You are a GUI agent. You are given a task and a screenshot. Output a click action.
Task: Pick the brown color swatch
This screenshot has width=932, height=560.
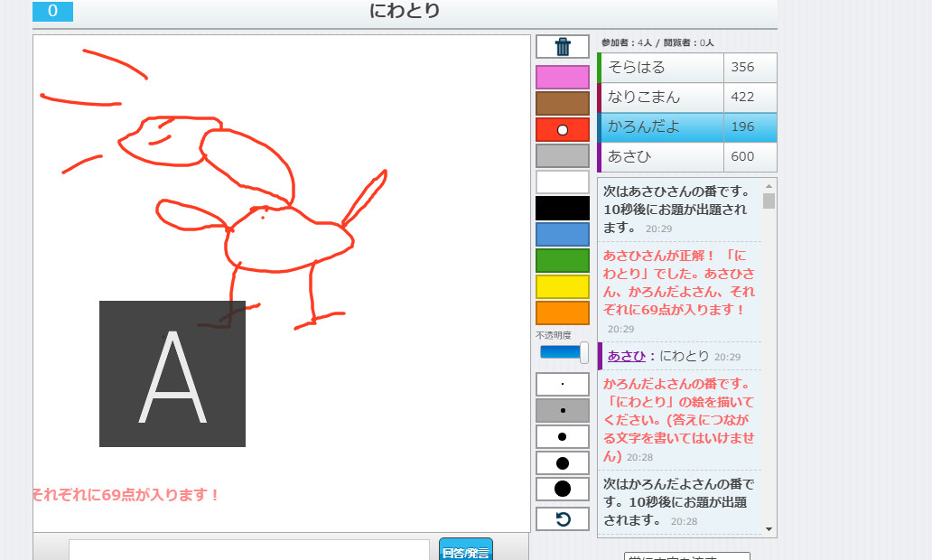(x=563, y=104)
